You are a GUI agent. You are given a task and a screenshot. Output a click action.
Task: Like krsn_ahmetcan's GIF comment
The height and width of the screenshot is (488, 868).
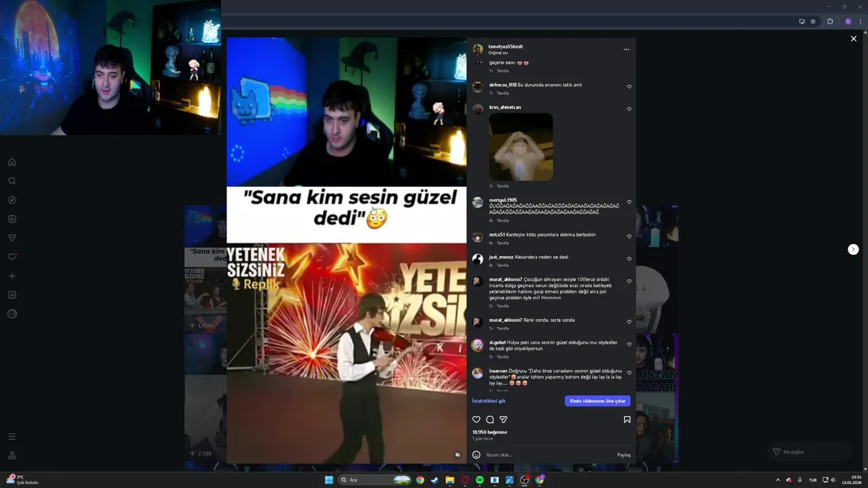(x=629, y=109)
